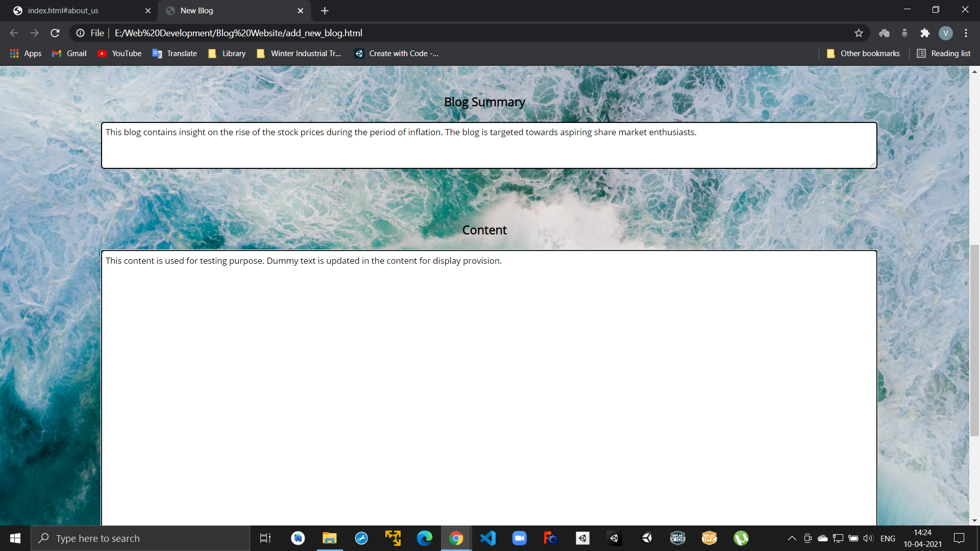980x551 pixels.
Task: Bookmark this page with the star icon
Action: [x=859, y=33]
